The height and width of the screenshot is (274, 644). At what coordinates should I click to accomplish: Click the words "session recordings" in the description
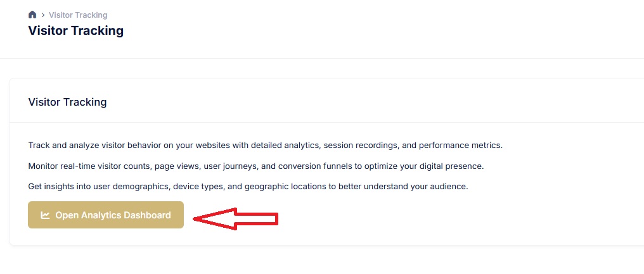361,145
